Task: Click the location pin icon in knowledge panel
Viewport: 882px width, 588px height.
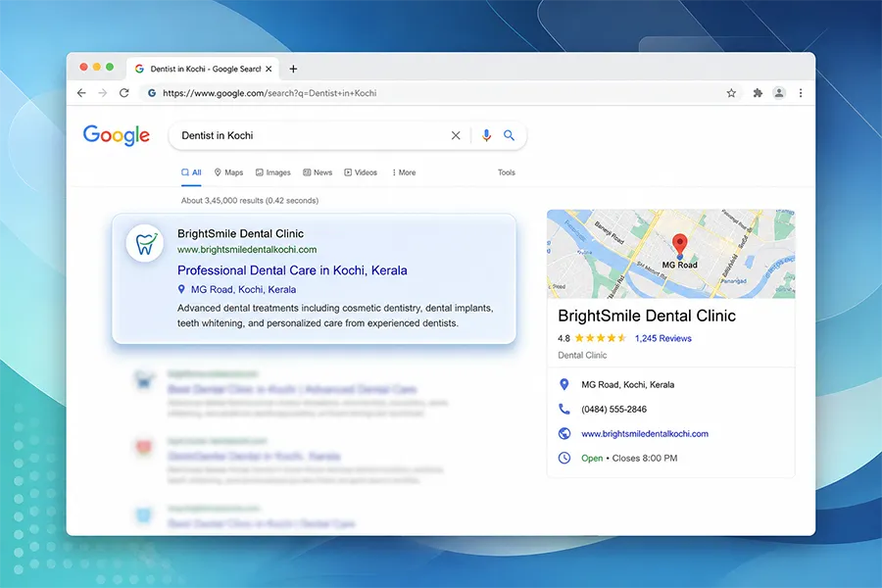Action: (x=564, y=384)
